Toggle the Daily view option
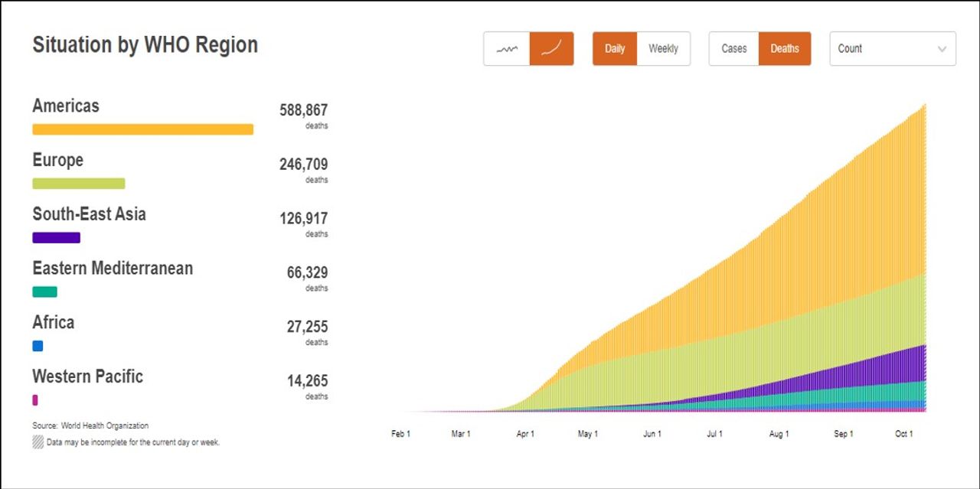Image resolution: width=980 pixels, height=489 pixels. (x=615, y=49)
